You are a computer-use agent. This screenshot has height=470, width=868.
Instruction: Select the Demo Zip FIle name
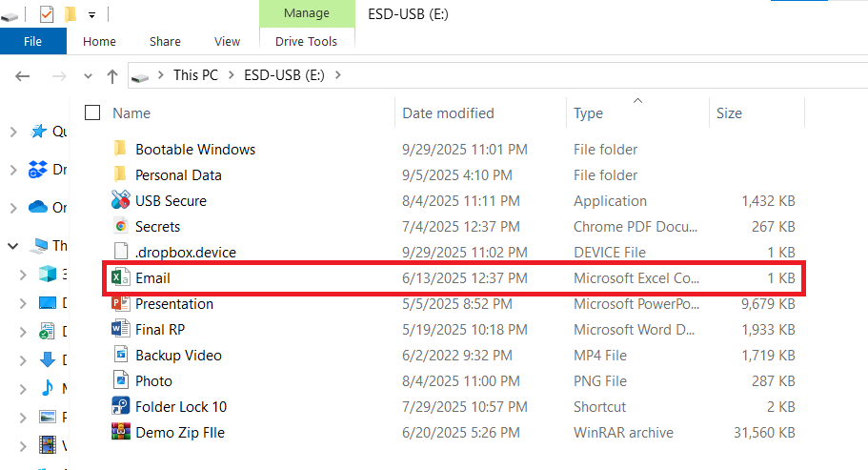coord(180,433)
